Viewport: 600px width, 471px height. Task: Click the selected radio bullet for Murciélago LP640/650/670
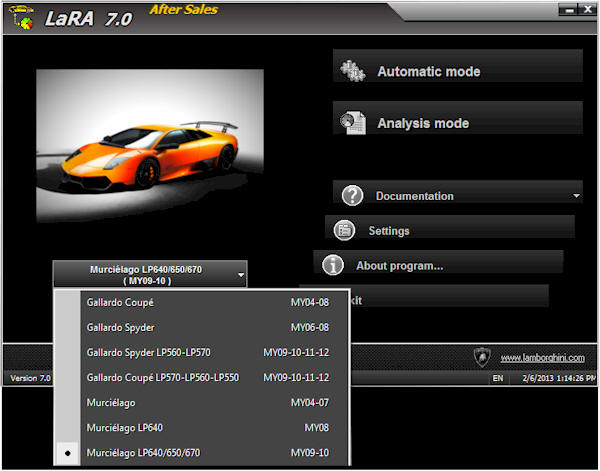pyautogui.click(x=68, y=453)
